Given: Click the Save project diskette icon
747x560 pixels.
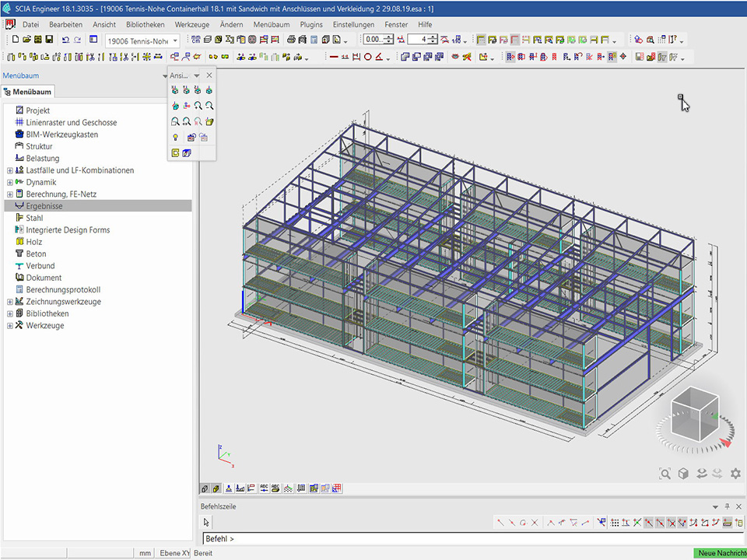Looking at the screenshot, I should pos(49,40).
